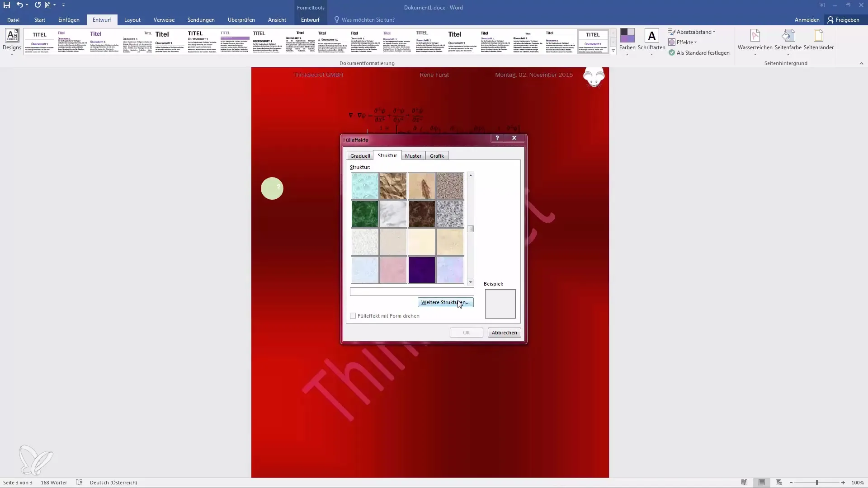Select the brown marble texture

422,214
